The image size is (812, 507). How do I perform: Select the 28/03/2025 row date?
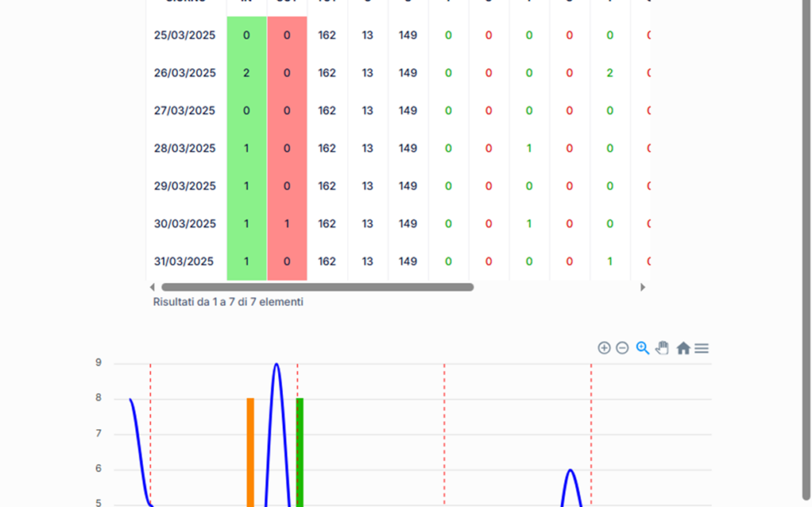pos(185,148)
